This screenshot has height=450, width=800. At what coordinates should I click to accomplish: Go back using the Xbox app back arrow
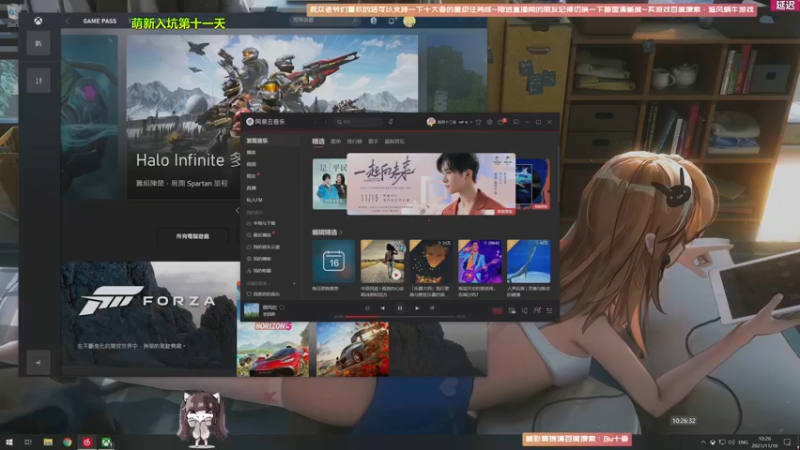tap(67, 21)
